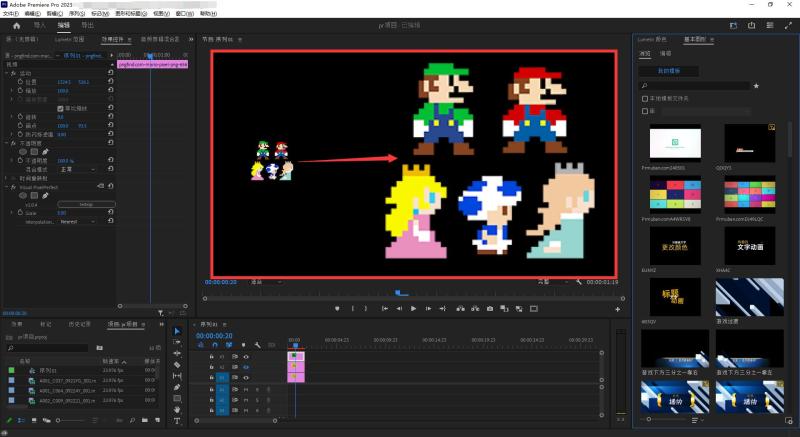Open the Interpolation Nearest dropdown
800x437 pixels.
[x=77, y=222]
